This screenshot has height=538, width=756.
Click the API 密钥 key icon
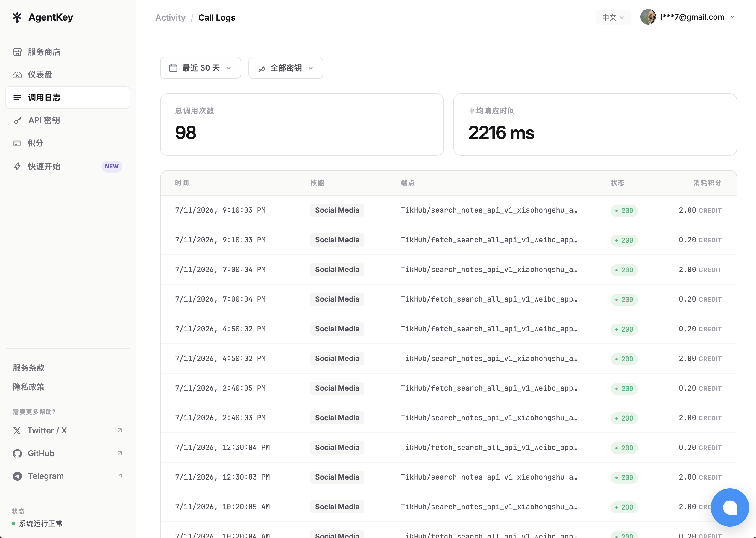(x=18, y=121)
